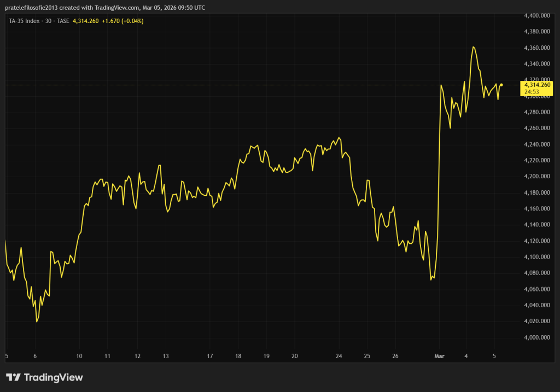
Task: Click the 4,000.000 price axis label
Action: (x=536, y=337)
